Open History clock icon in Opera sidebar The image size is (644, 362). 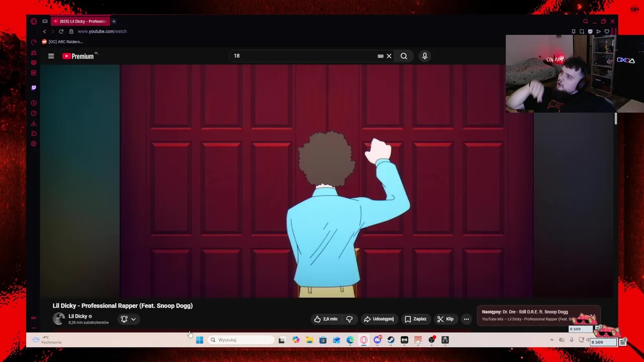pos(34,114)
